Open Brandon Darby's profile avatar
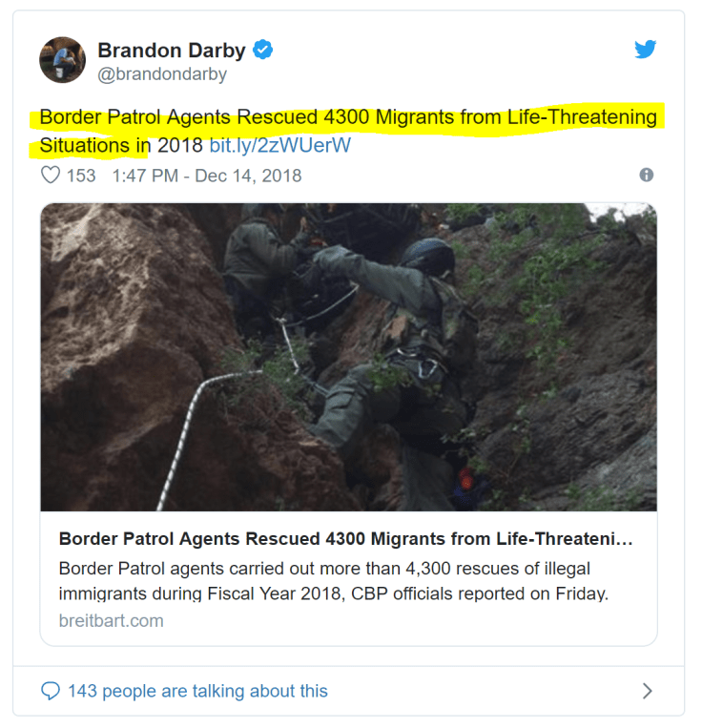 (x=63, y=60)
